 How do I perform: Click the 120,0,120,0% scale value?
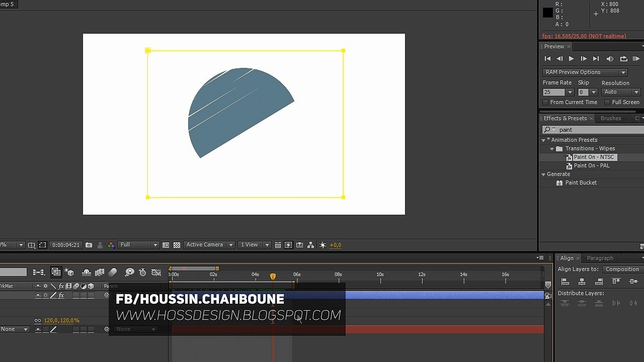61,321
